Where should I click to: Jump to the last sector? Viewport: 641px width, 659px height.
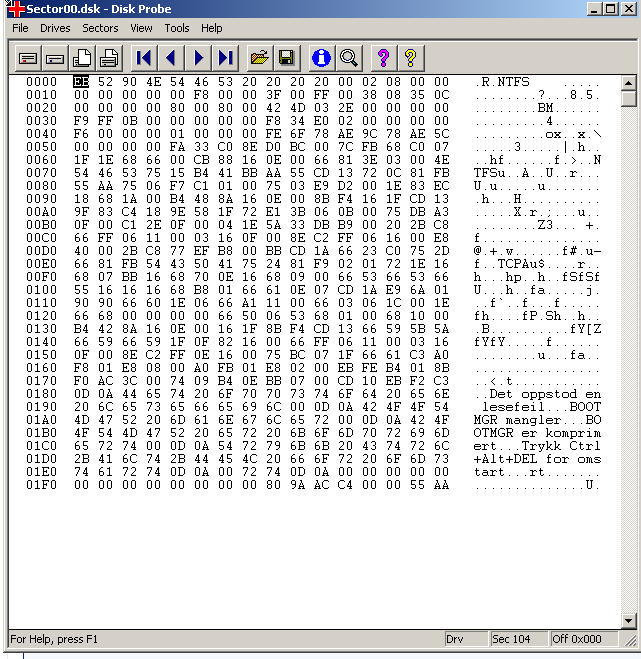click(226, 58)
